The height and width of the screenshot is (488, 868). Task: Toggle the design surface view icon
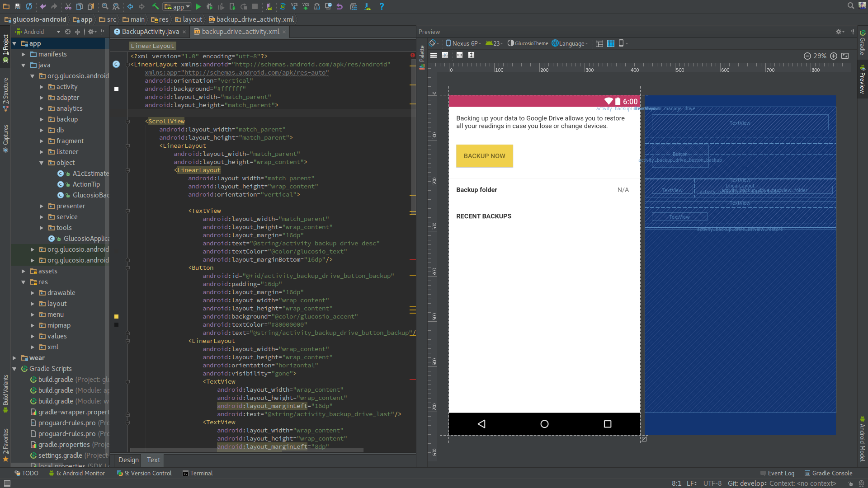click(x=599, y=43)
